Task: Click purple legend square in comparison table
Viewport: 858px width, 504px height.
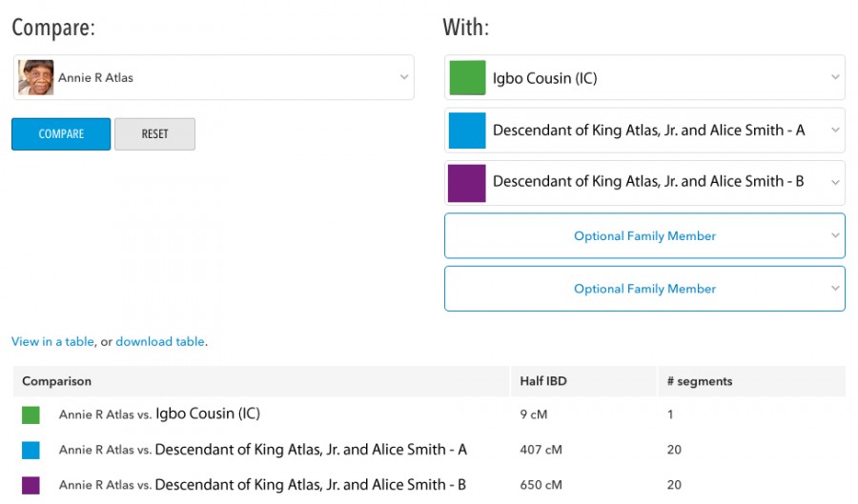Action: (x=31, y=485)
